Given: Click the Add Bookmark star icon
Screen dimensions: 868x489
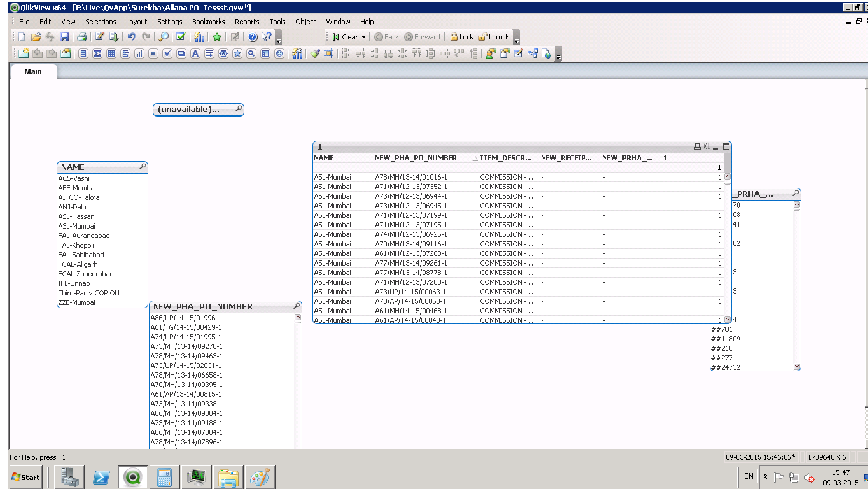Looking at the screenshot, I should point(217,37).
